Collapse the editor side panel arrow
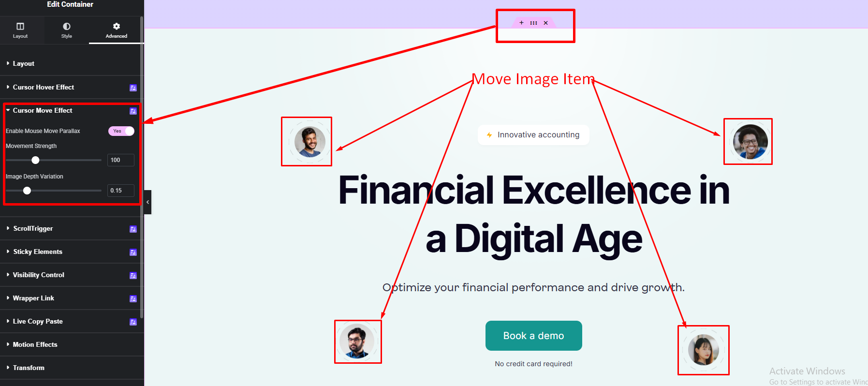Image resolution: width=868 pixels, height=386 pixels. 147,202
